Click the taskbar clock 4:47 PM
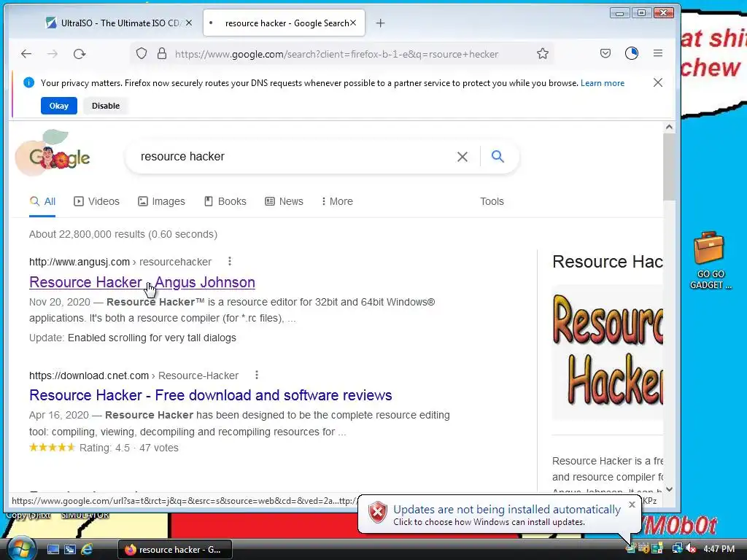Image resolution: width=747 pixels, height=560 pixels. (719, 548)
